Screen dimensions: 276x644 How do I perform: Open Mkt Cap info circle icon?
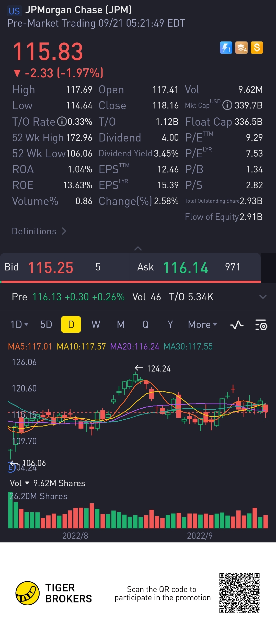(x=227, y=105)
